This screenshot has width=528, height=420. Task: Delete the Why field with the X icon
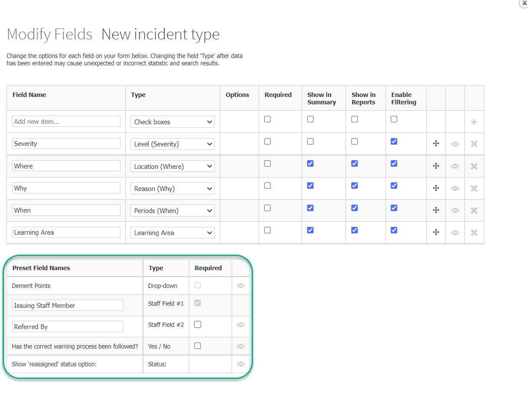474,188
